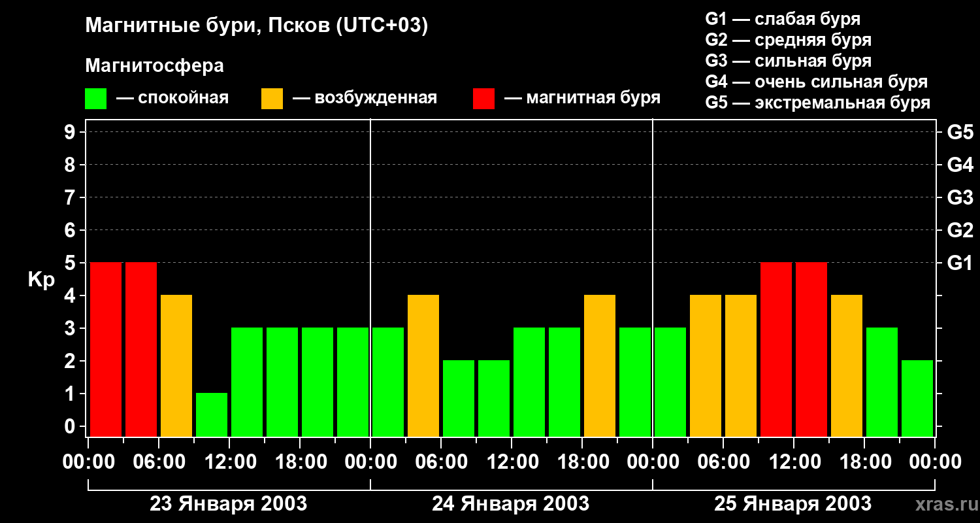Click the '— спокойная' legend label
Viewport: 980px width, 523px height.
[172, 98]
